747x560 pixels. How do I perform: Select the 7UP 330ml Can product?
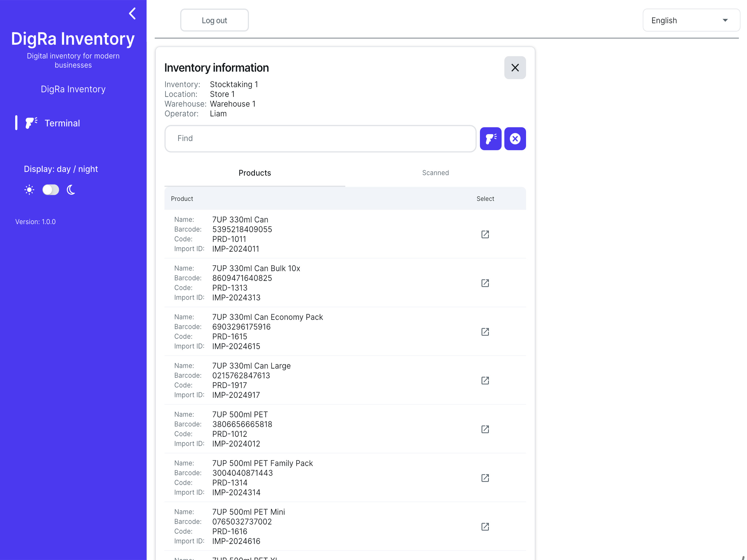coord(485,234)
